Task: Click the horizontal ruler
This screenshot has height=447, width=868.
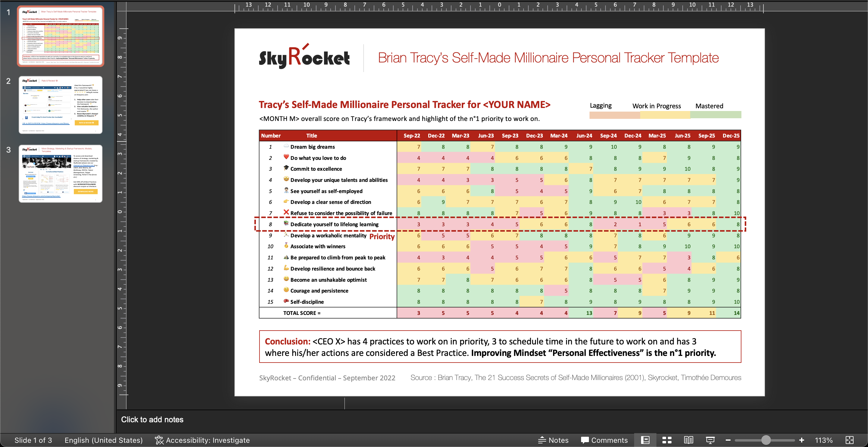Action: [499, 6]
